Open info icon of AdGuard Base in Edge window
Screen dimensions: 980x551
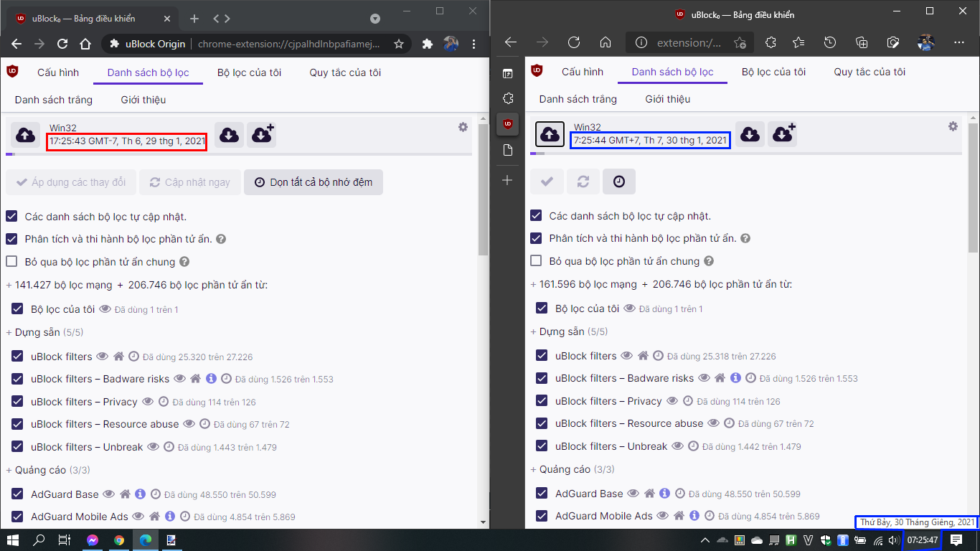(664, 494)
